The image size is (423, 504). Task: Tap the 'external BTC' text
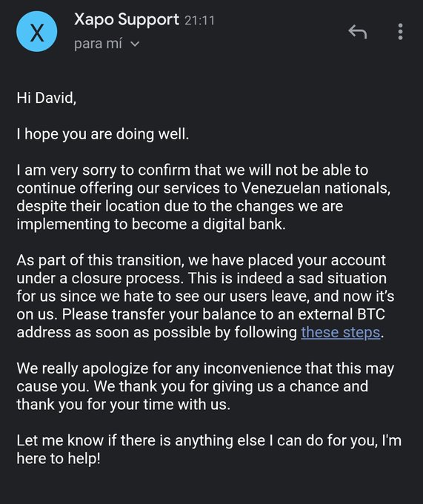[x=342, y=314]
